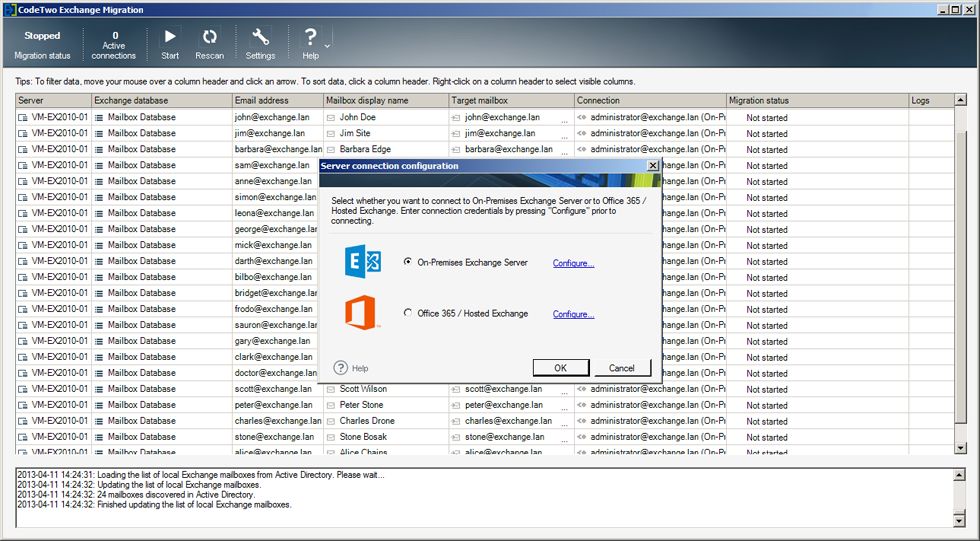Sort by Mailbox display name column header
Viewport: 980px width, 541px height.
(x=386, y=100)
